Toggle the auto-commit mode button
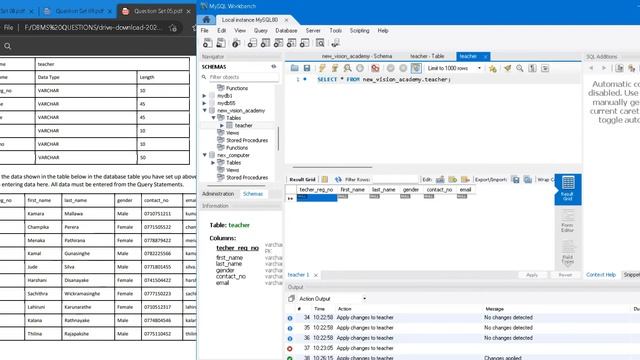This screenshot has width=640, height=360. point(416,68)
